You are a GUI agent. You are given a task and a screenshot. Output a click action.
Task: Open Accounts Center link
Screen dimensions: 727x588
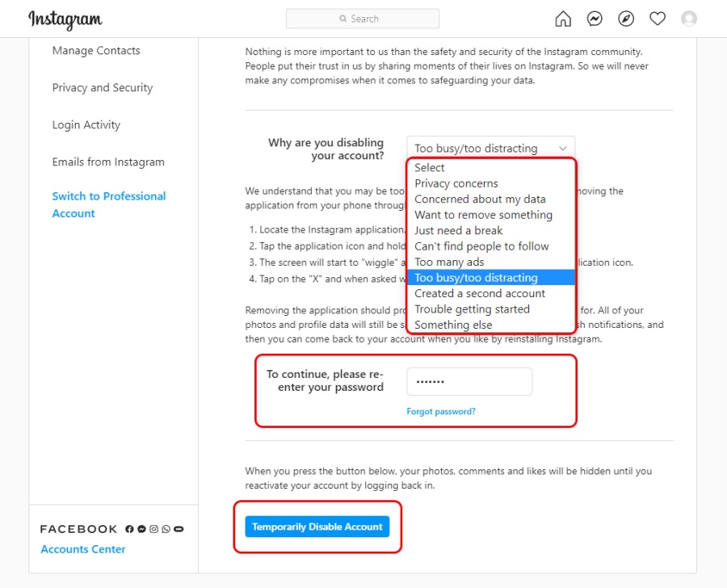[83, 549]
